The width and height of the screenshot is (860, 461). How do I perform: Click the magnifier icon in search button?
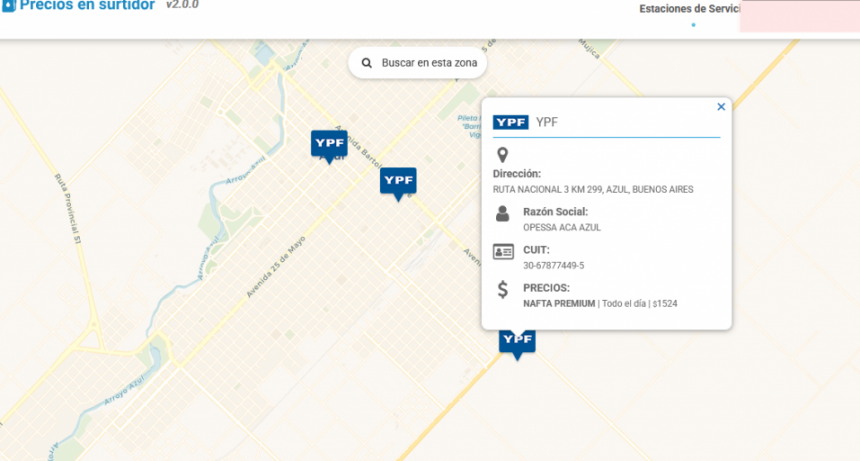367,63
